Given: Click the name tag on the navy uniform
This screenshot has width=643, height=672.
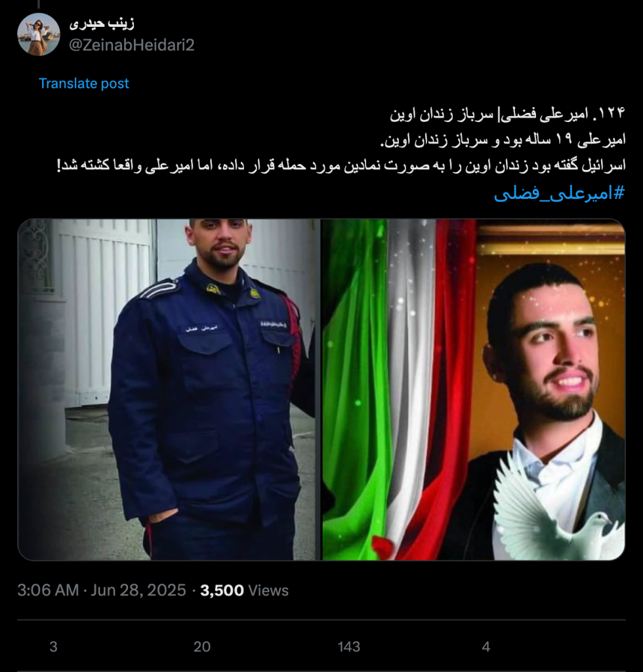Looking at the screenshot, I should [x=201, y=328].
